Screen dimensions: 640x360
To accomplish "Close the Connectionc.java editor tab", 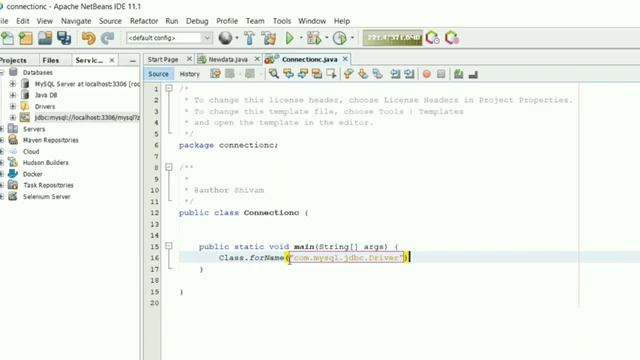I will point(345,59).
